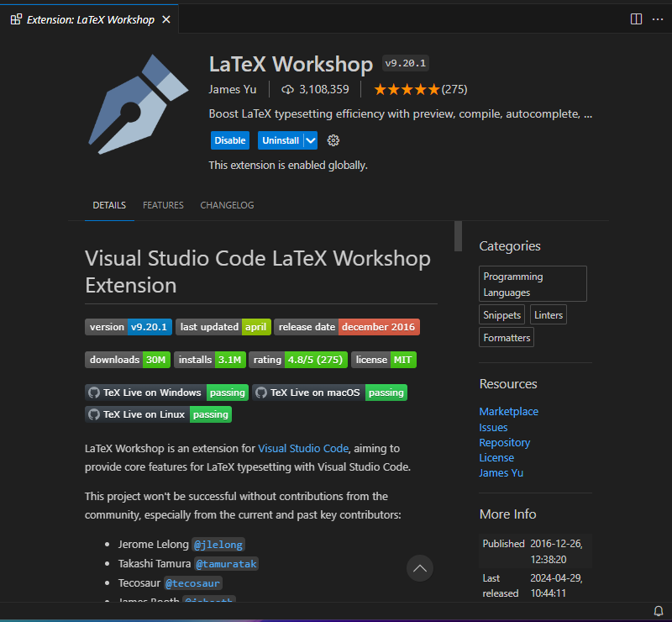Open the Marketplace resource link
The height and width of the screenshot is (622, 672).
(508, 412)
